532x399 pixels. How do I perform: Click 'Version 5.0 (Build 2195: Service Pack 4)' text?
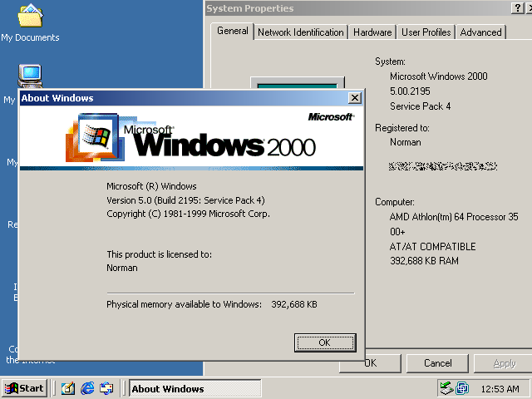[185, 200]
